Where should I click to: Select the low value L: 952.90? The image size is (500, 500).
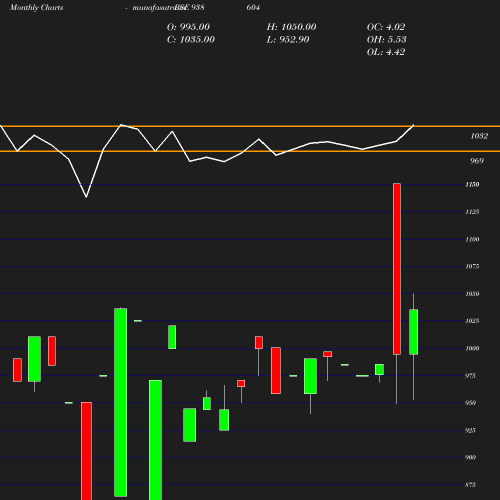(x=288, y=40)
